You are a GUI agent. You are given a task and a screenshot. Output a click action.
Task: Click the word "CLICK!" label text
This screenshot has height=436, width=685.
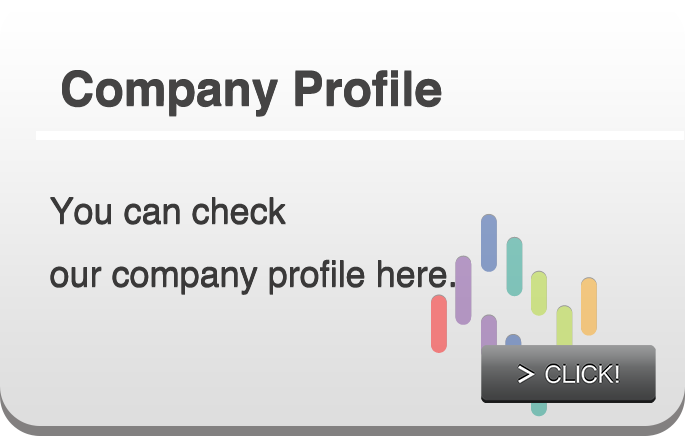tap(582, 374)
